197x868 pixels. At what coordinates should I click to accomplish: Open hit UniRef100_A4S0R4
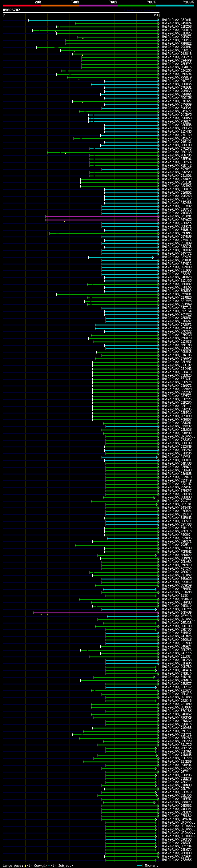click(x=176, y=23)
